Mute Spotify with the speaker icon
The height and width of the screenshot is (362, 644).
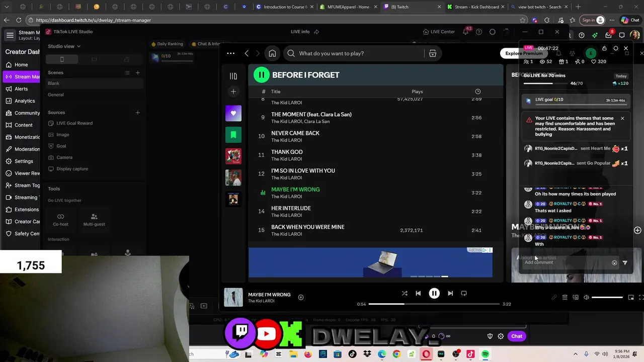pyautogui.click(x=586, y=298)
